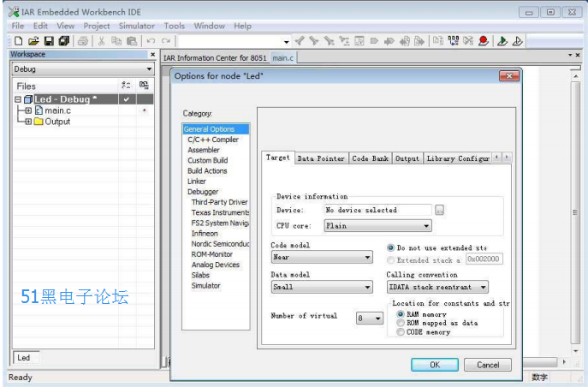
Task: Open the File menu
Action: (x=18, y=26)
